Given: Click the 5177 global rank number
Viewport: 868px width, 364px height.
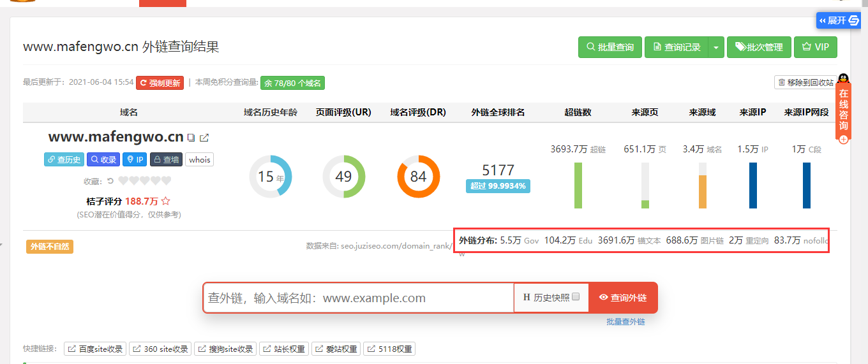Looking at the screenshot, I should coord(498,170).
